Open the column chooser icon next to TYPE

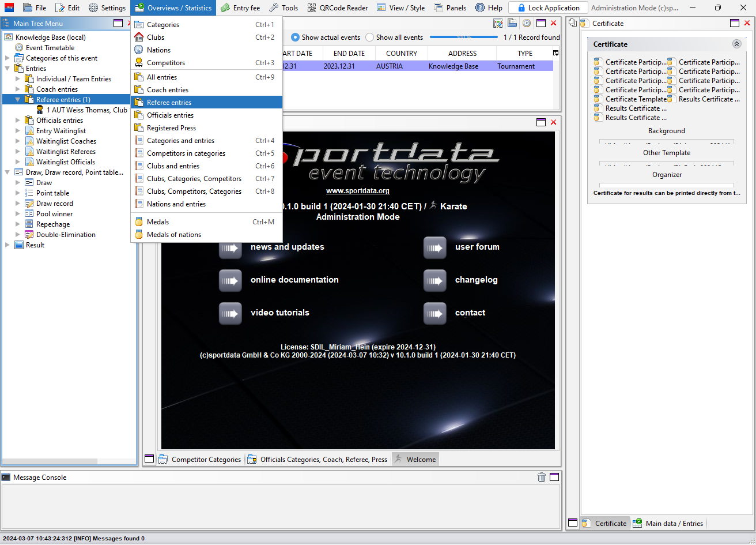coord(556,53)
